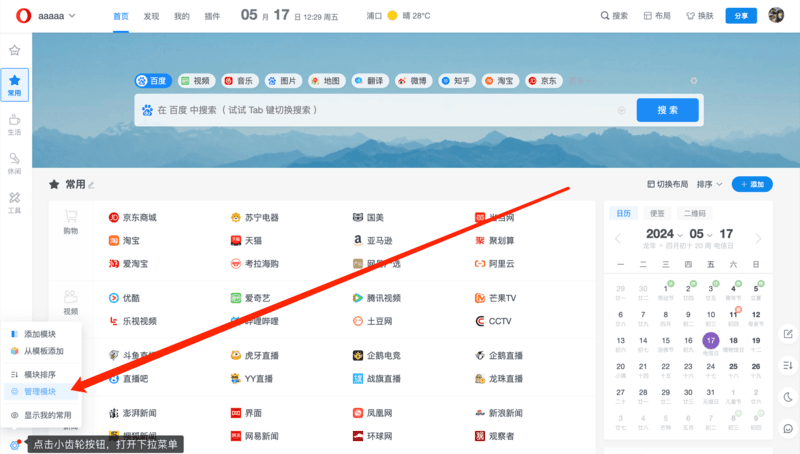Select the 知乎 search engine chip
Image resolution: width=800 pixels, height=454 pixels.
coord(457,81)
